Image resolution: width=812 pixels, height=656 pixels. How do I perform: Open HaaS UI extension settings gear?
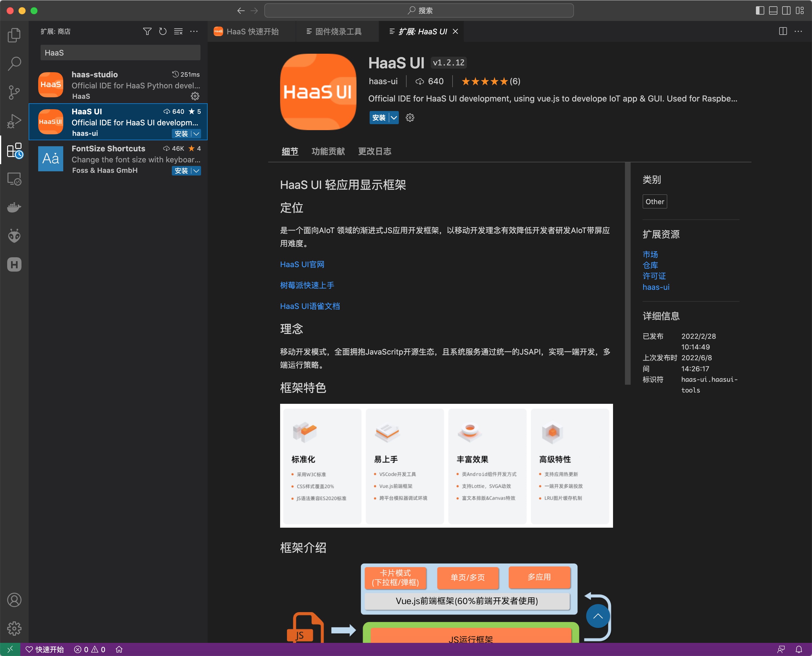tap(410, 118)
